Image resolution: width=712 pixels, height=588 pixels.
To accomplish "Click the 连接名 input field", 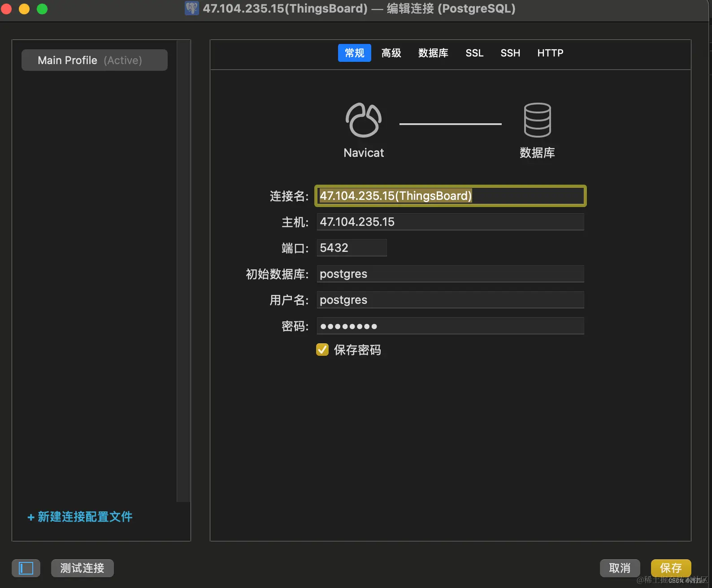I will 451,196.
